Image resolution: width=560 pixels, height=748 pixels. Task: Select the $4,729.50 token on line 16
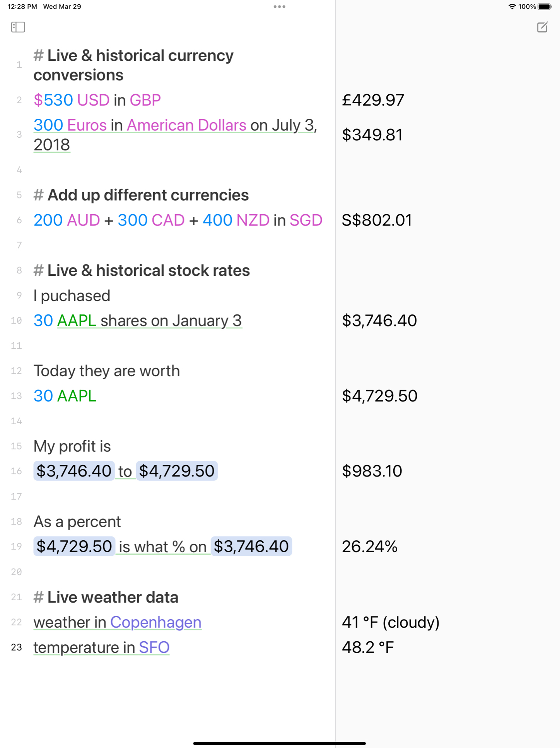[x=177, y=471]
